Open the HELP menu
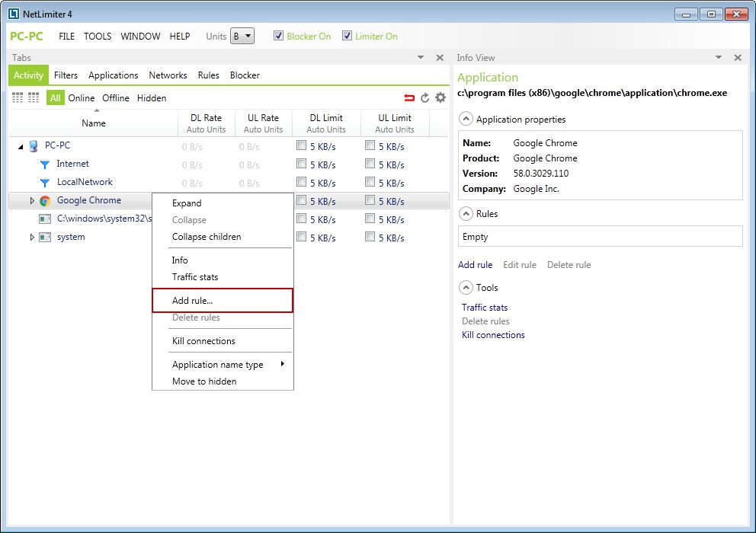756x533 pixels. (180, 36)
